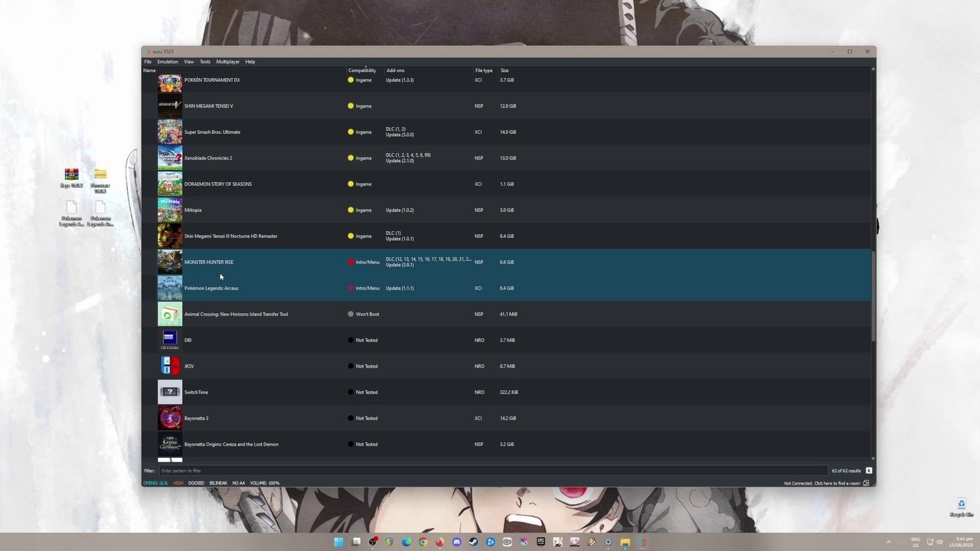The height and width of the screenshot is (551, 980).
Task: Click the yuzu emulator taskbar icon
Action: 642,543
